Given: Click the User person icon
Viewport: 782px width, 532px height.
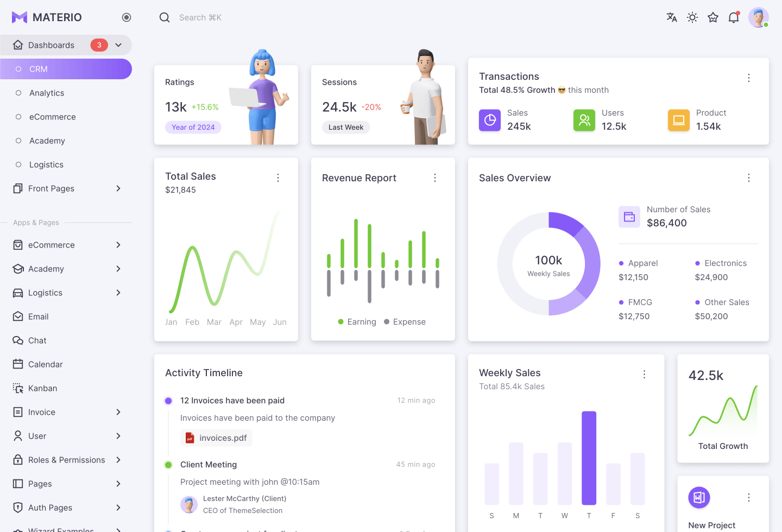Looking at the screenshot, I should [x=18, y=436].
